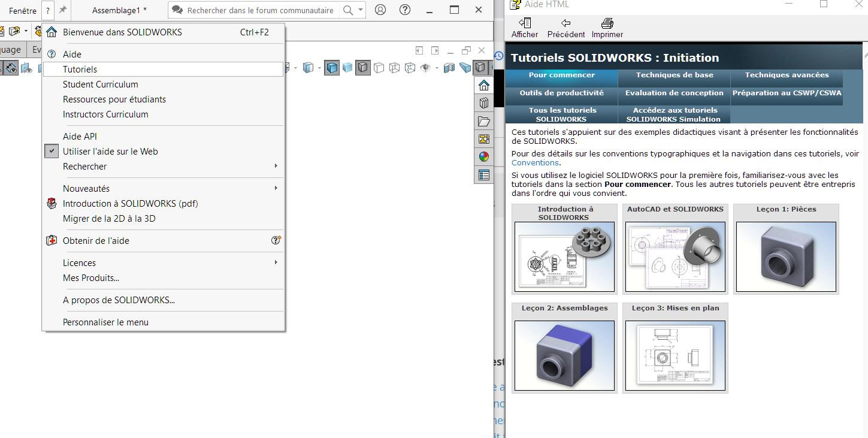Open Custom Properties tab in task pane
Screen dimensions: 868x438
(484, 175)
